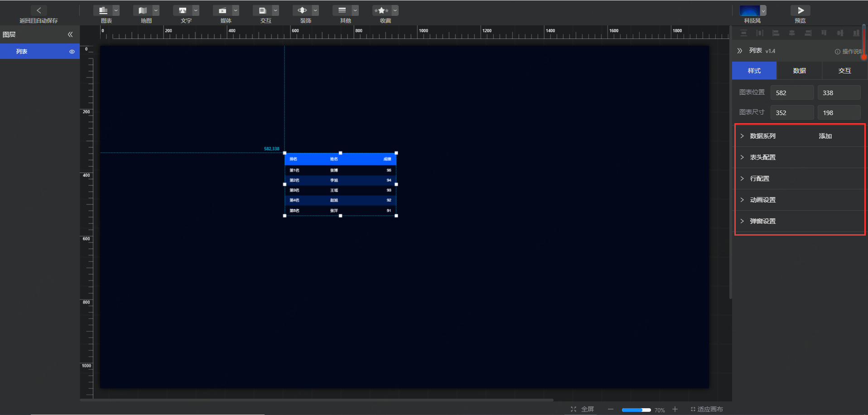Expand the 图表 dropdown arrow
This screenshot has width=868, height=415.
point(116,10)
